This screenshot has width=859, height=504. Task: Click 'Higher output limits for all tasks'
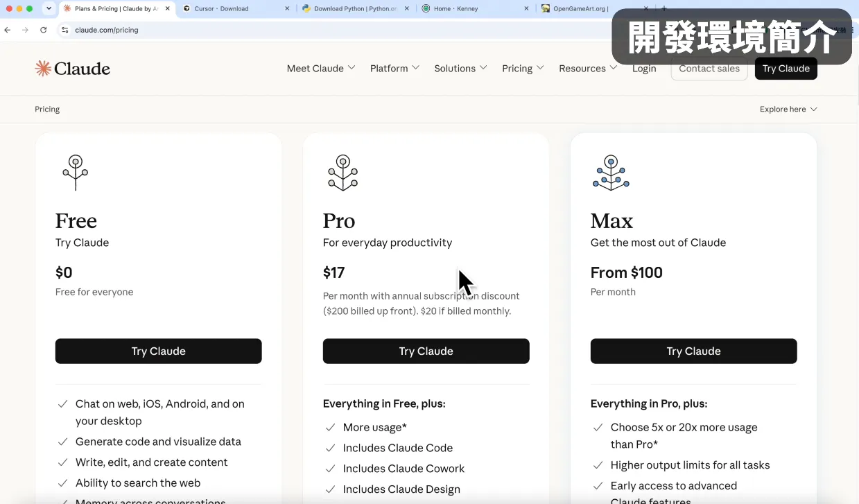coord(690,465)
